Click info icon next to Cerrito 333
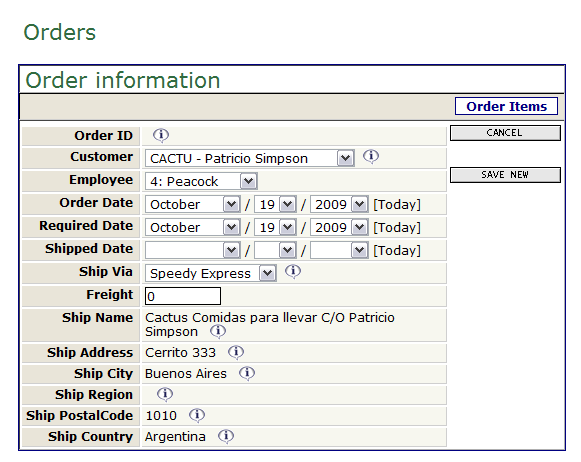 tap(236, 352)
